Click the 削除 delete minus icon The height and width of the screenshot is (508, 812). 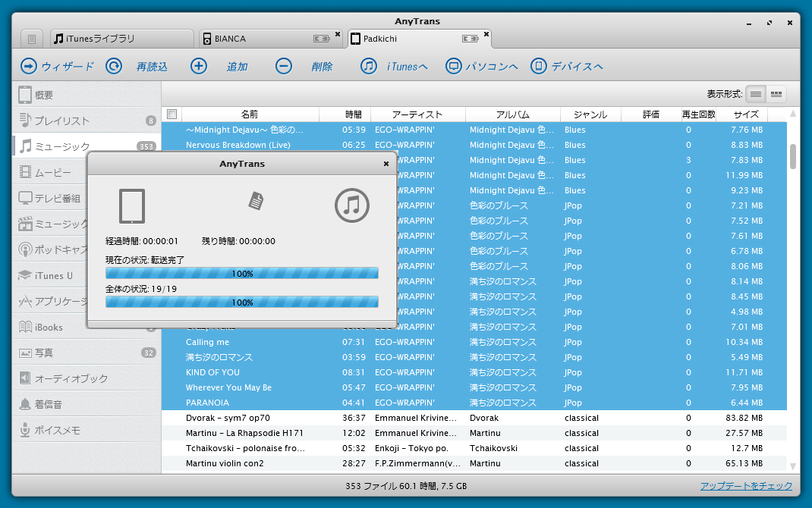pos(284,66)
